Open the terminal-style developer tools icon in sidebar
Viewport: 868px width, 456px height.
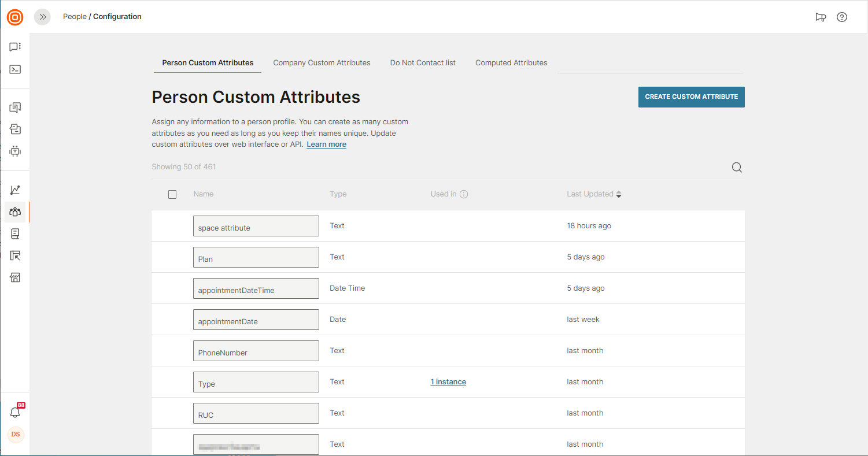point(15,69)
